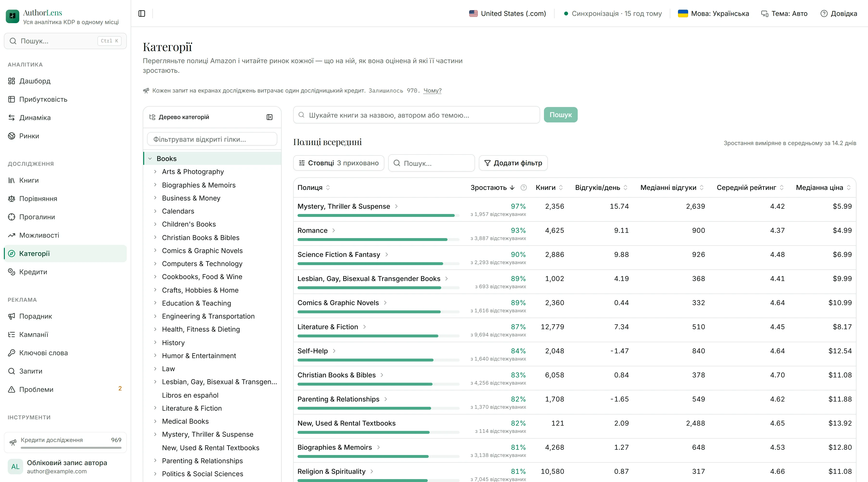Open the Мова: Українська language selector
Image resolution: width=868 pixels, height=482 pixels.
713,13
